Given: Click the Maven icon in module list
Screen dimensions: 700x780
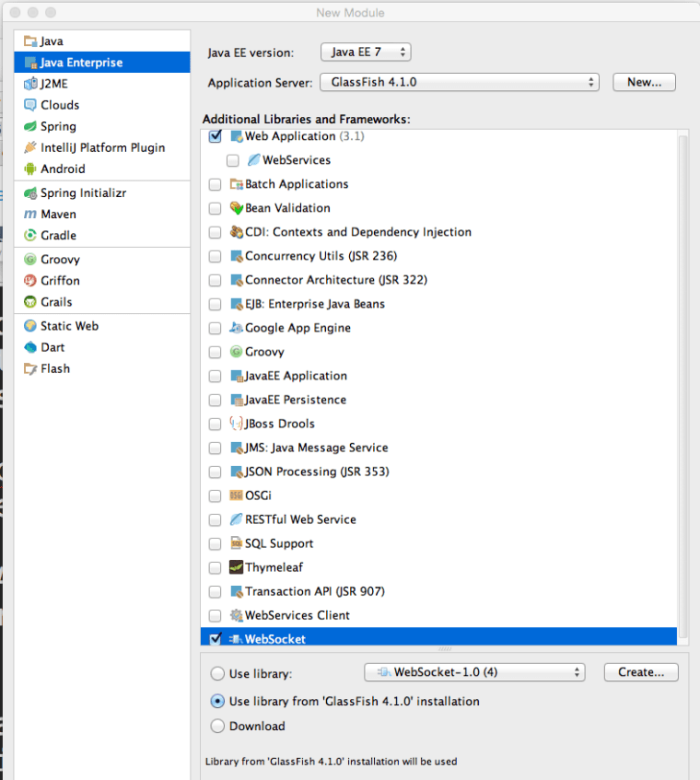Looking at the screenshot, I should point(30,214).
